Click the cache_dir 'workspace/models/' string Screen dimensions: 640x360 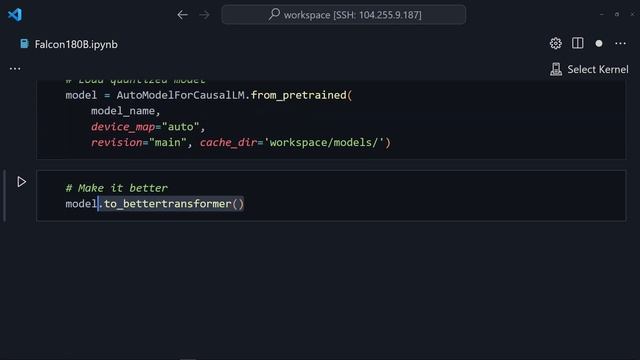coord(324,142)
